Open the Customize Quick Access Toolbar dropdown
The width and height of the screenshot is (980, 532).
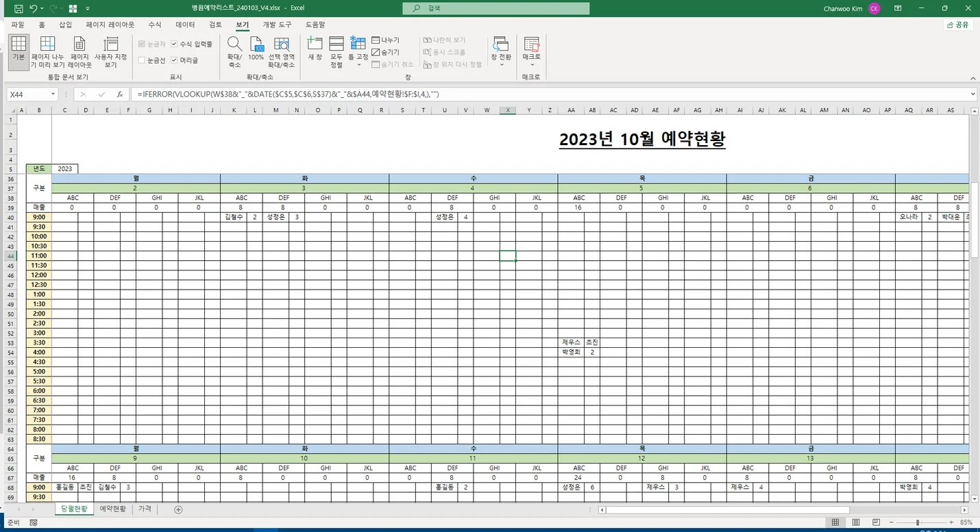tap(87, 9)
